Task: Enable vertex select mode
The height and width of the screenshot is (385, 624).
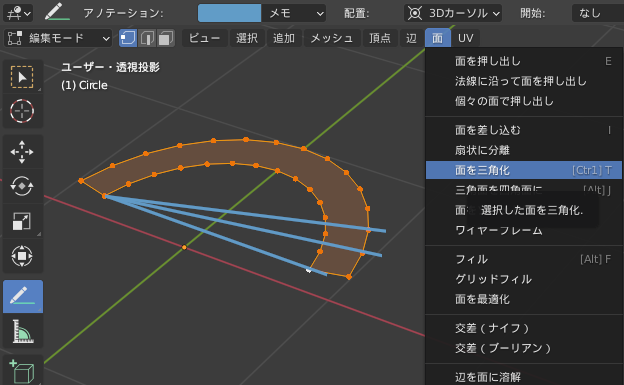Action: point(128,38)
